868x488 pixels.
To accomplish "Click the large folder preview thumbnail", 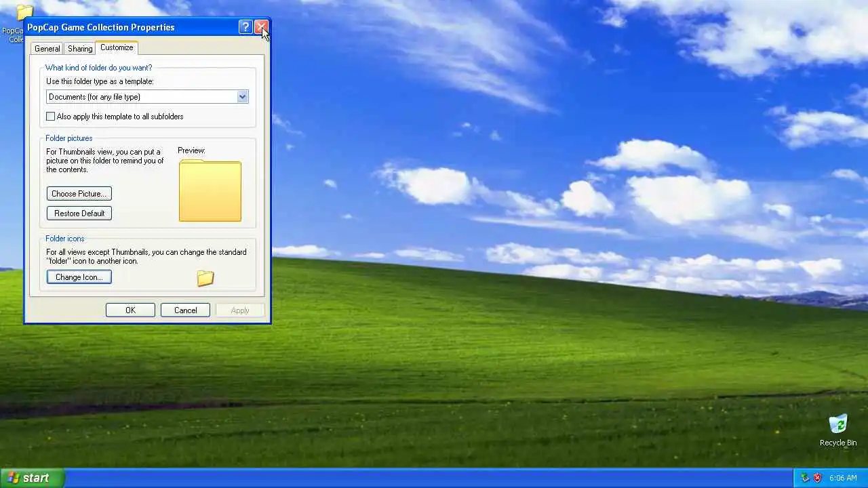I will click(210, 190).
